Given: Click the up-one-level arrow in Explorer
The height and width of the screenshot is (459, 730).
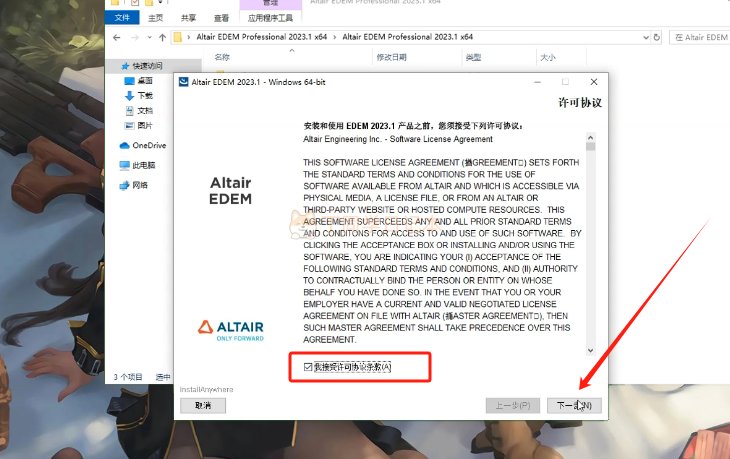Looking at the screenshot, I should [162, 37].
